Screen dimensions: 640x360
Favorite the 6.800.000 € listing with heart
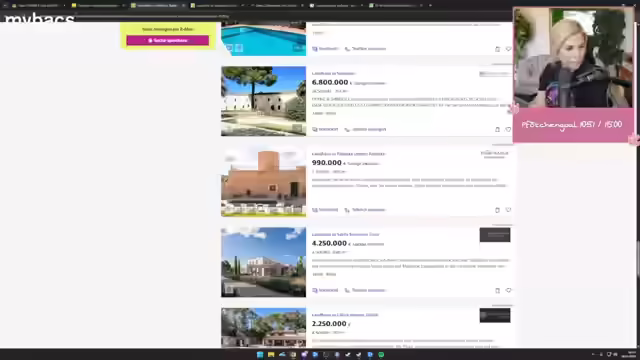pyautogui.click(x=508, y=129)
